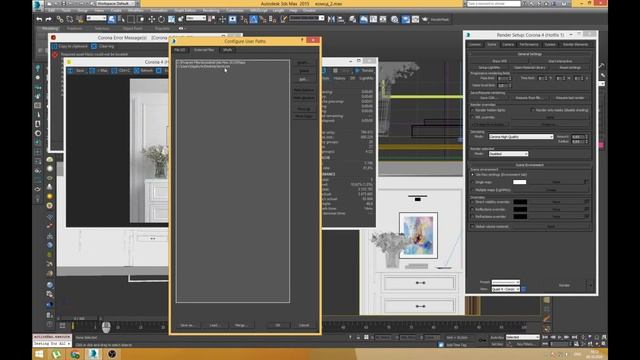Select Multiple maps (LightMix) radio
640x360 pixels.
coord(473,190)
